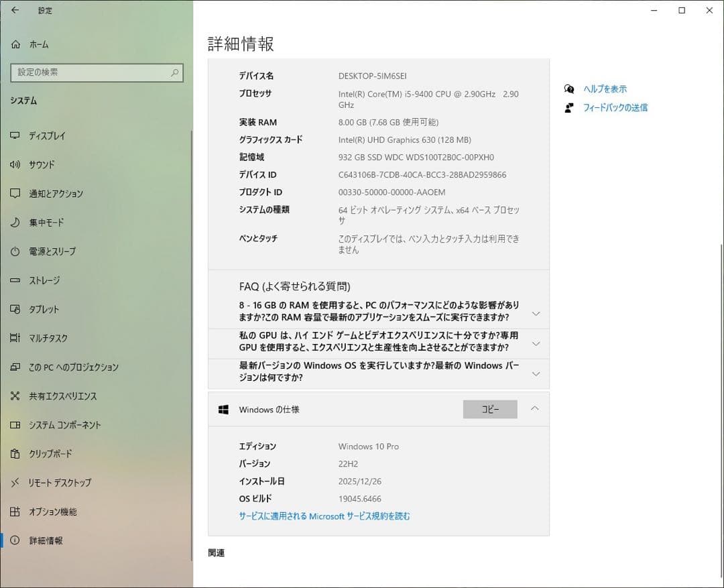Open フィードバックの送信 link
Image resolution: width=724 pixels, height=588 pixels.
click(615, 108)
